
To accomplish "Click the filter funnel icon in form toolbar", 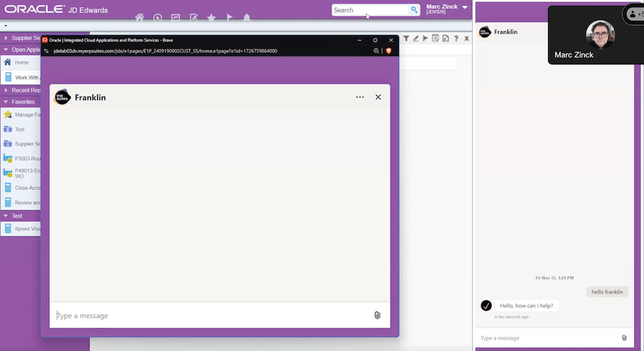I will 406,38.
